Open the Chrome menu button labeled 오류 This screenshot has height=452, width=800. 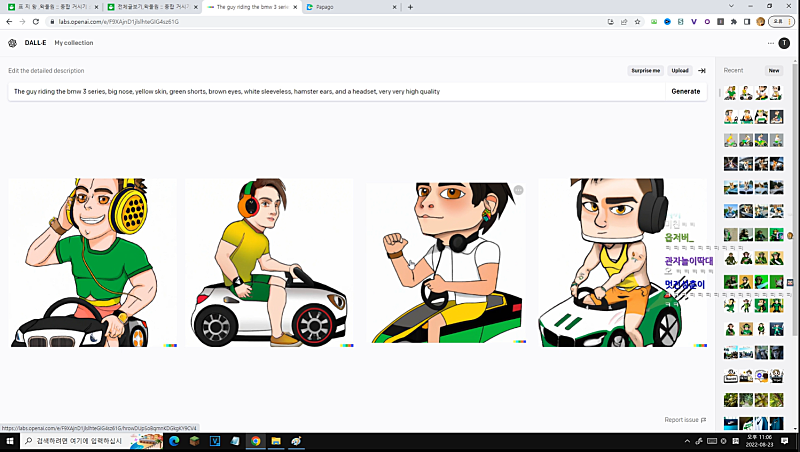click(781, 22)
